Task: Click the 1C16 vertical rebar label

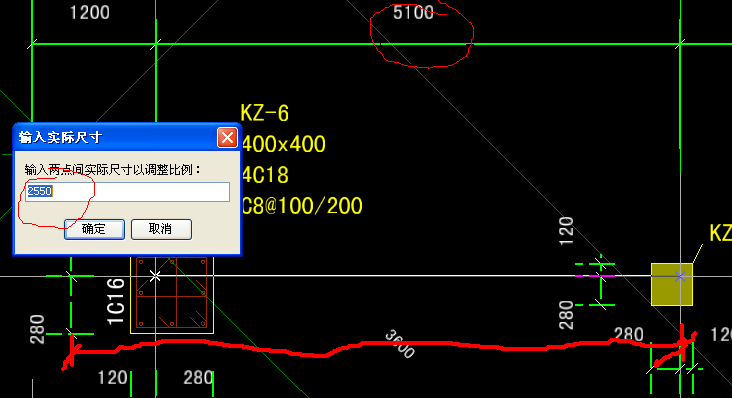Action: (116, 301)
